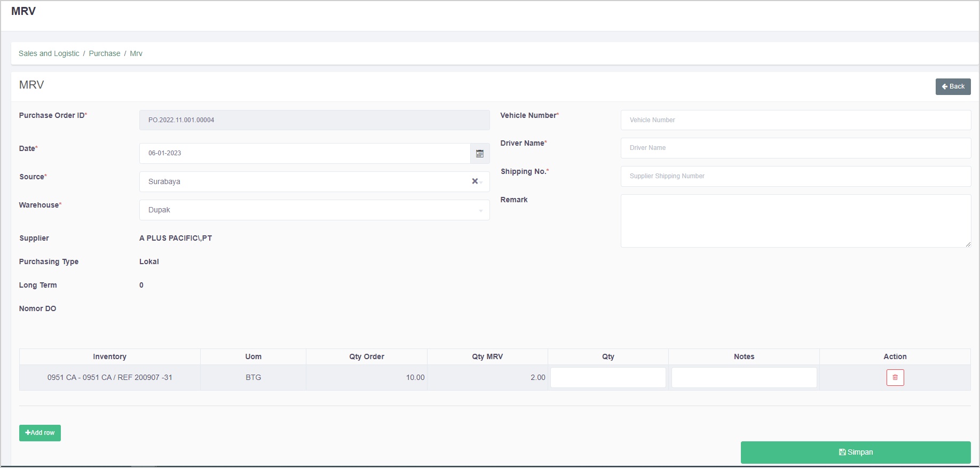The image size is (980, 468).
Task: Focus the Vehicle Number field
Action: [795, 120]
